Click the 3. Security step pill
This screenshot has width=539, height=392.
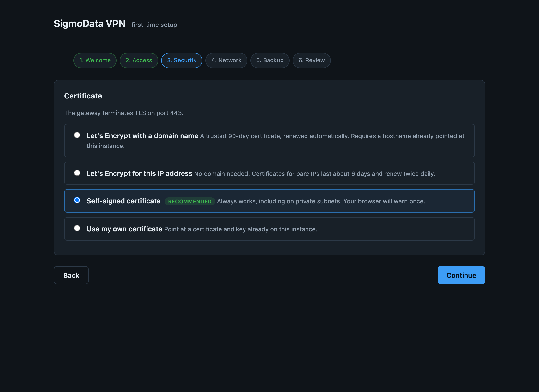[182, 60]
